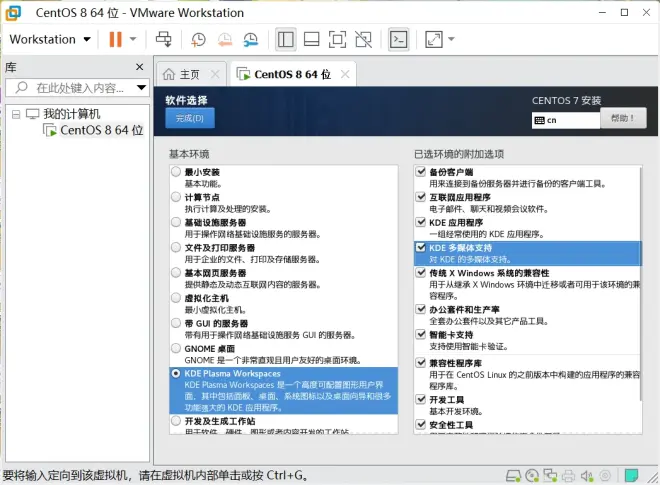Uncheck the 开发工具 add-on
The height and width of the screenshot is (485, 660).
pyautogui.click(x=420, y=399)
